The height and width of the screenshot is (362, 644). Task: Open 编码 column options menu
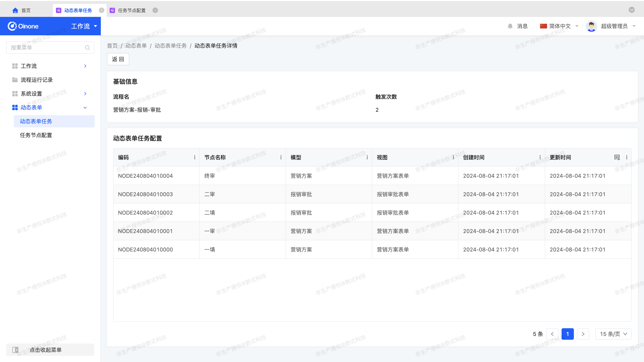(x=195, y=157)
